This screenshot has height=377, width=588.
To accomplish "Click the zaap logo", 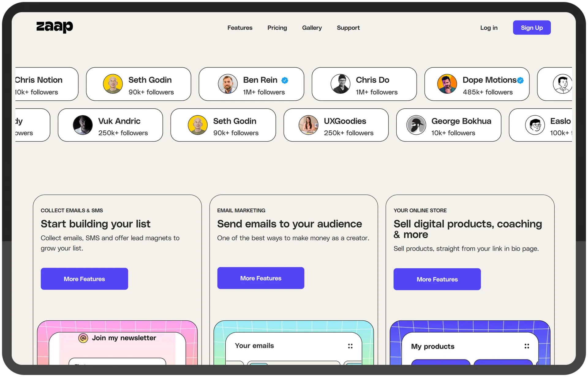I will click(55, 27).
